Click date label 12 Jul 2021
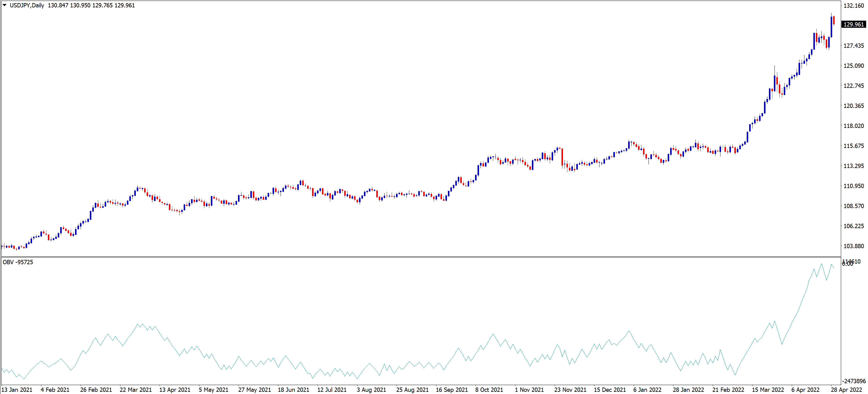Image resolution: width=868 pixels, height=394 pixels. click(x=332, y=390)
